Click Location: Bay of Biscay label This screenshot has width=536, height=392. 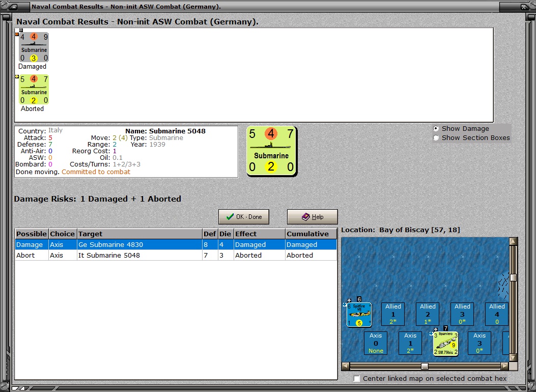click(x=401, y=230)
